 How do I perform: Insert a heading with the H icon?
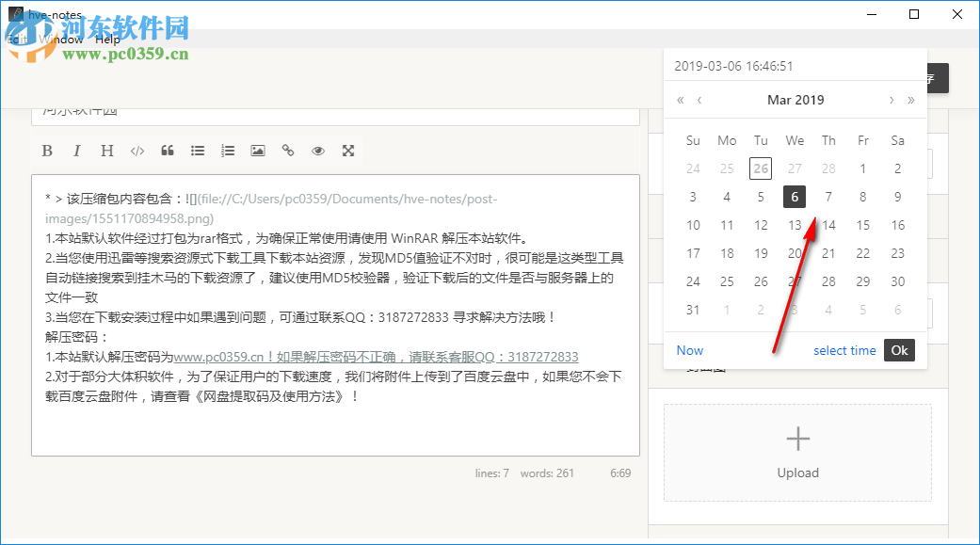[106, 150]
